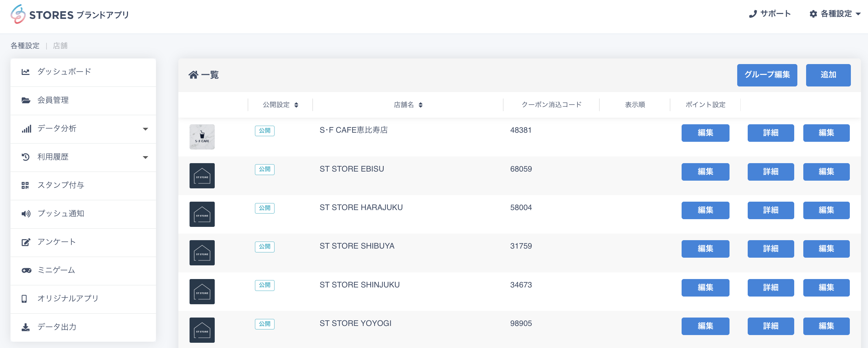This screenshot has width=868, height=348.
Task: Click 詳細 for S·F CAFE恵比寿店
Action: (771, 133)
